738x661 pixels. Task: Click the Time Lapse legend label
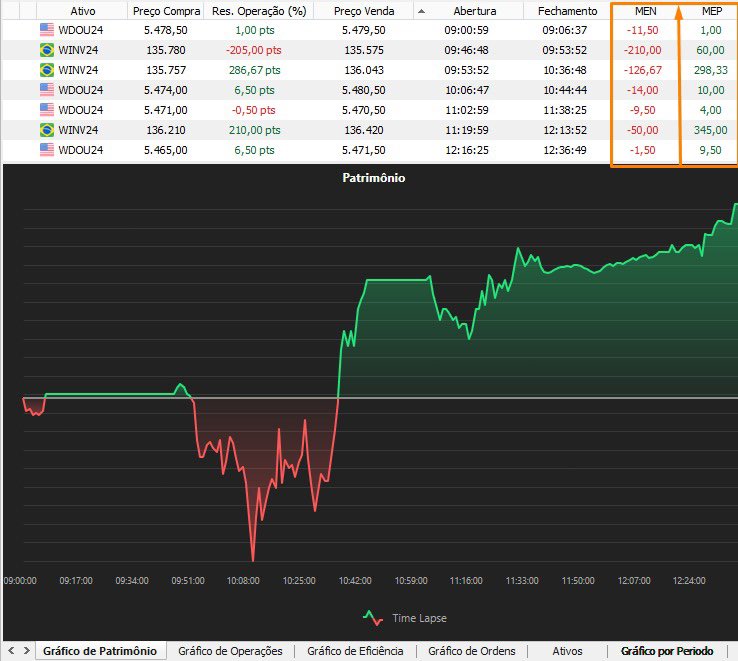point(419,618)
